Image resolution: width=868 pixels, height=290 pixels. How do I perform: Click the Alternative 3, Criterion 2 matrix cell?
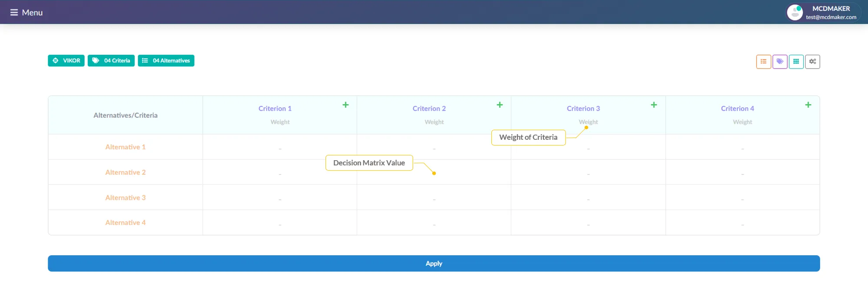coord(434,198)
